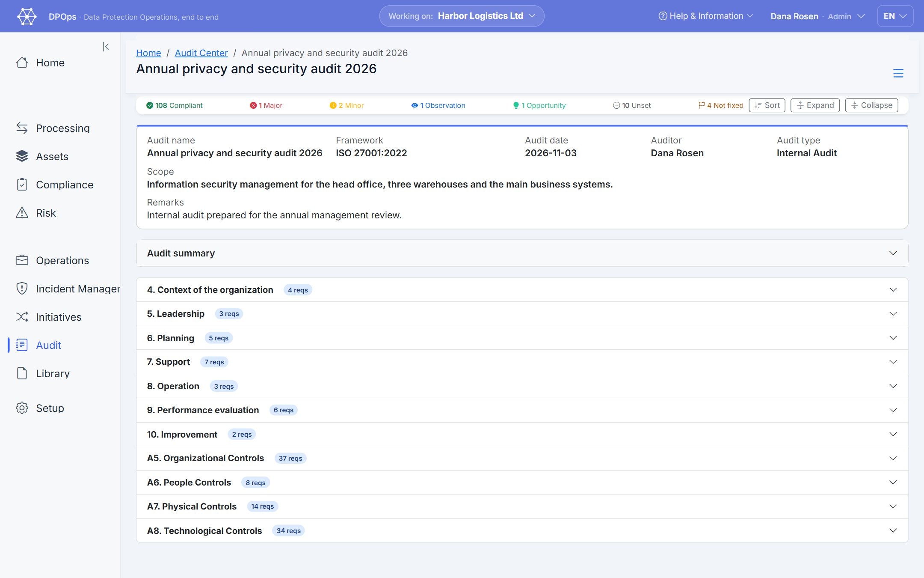Click the Risk warning triangle icon

point(22,213)
